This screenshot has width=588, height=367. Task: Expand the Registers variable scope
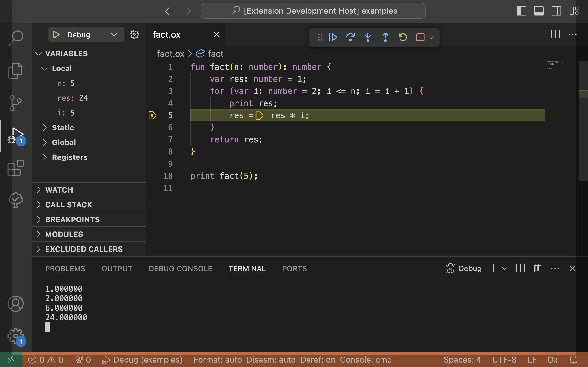(x=69, y=157)
